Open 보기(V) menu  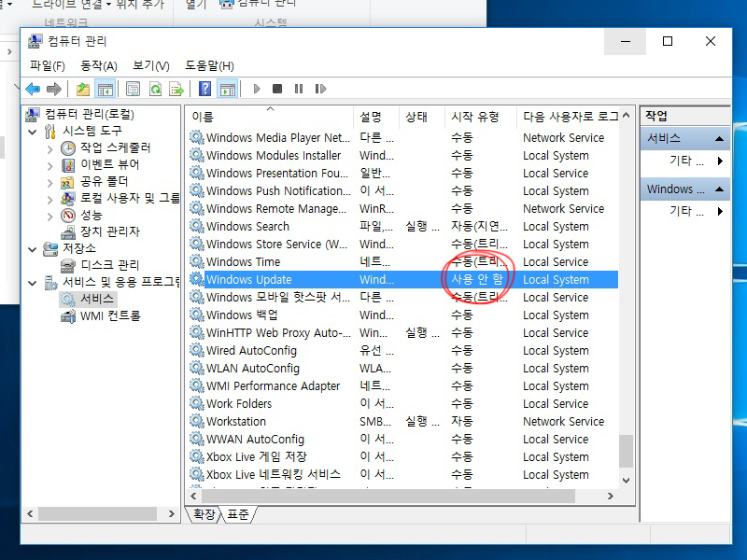151,65
